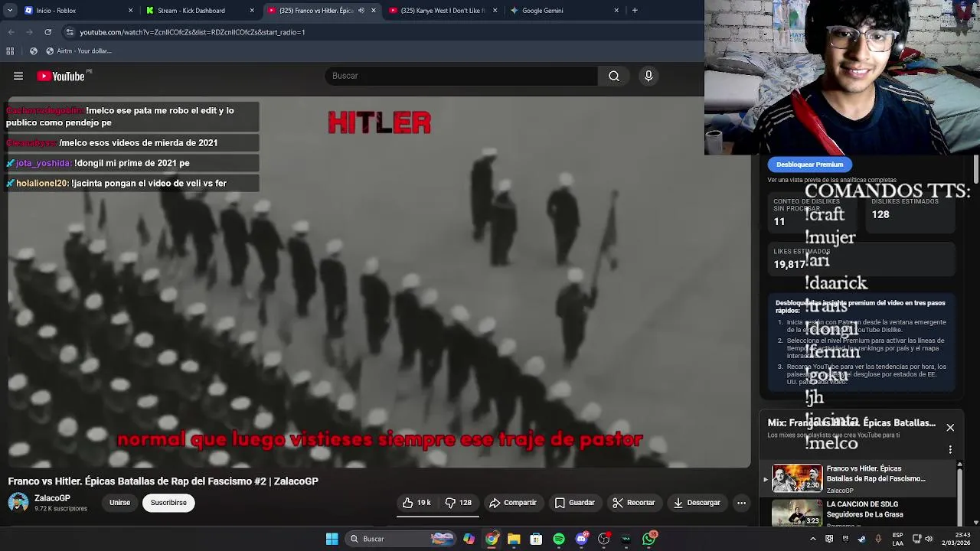Reload the current page
Viewport: 980px width, 551px height.
click(x=47, y=32)
